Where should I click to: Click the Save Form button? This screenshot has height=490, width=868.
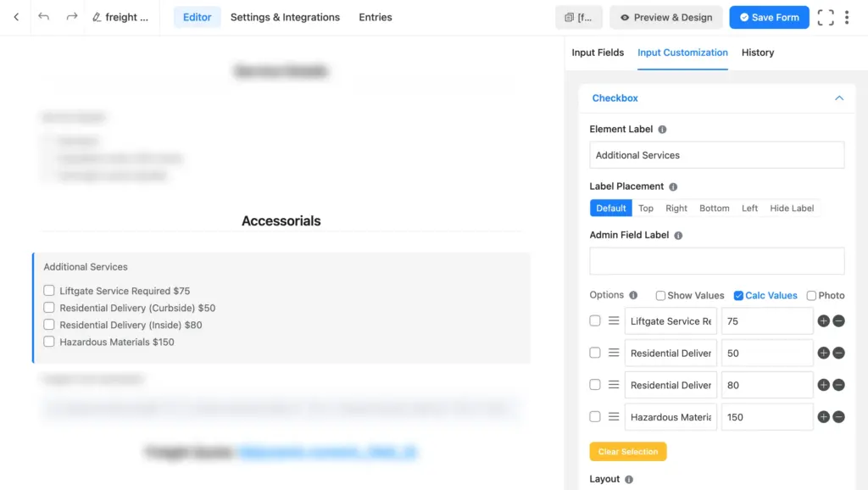(x=769, y=17)
